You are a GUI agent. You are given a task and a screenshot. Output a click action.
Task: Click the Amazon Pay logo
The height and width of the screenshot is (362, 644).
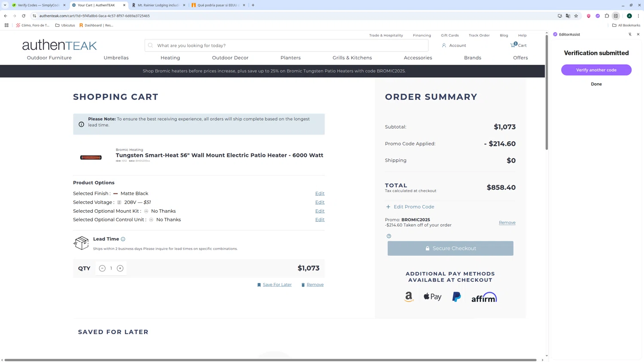pos(409,297)
